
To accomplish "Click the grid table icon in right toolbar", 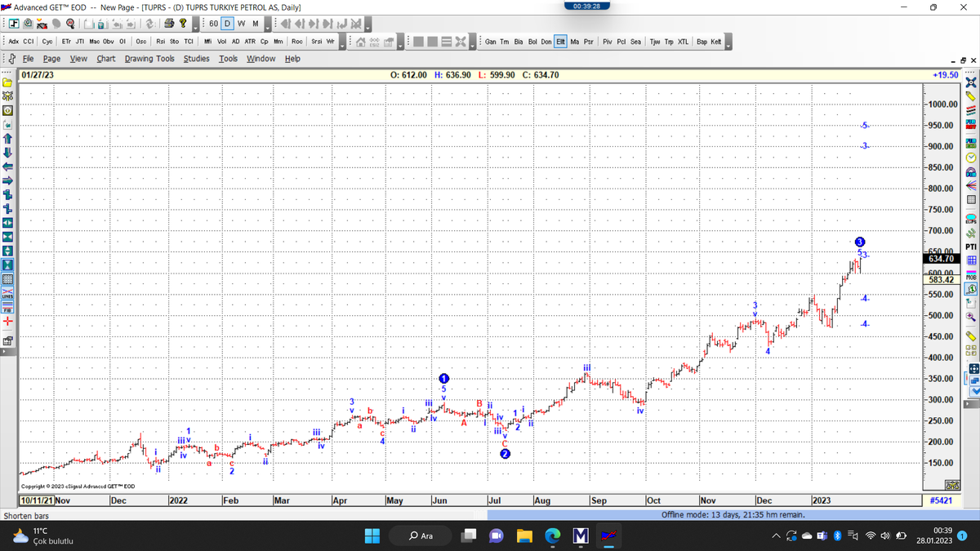I will tap(971, 200).
